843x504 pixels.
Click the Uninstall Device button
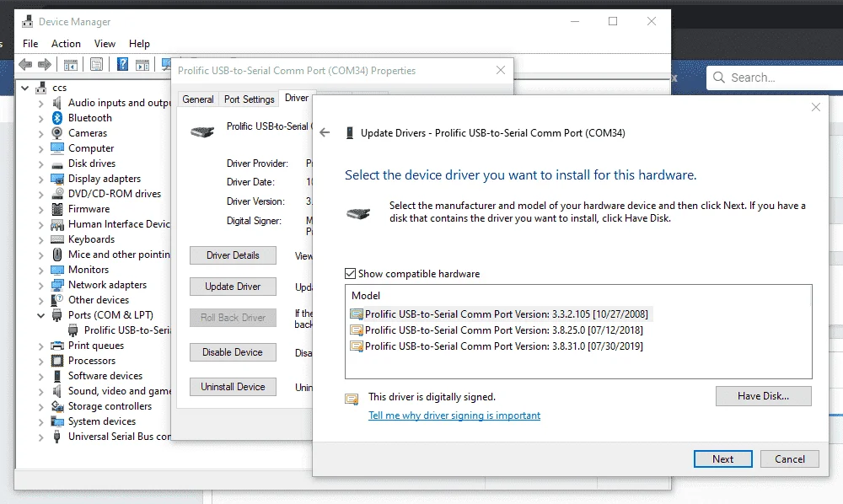tap(233, 386)
